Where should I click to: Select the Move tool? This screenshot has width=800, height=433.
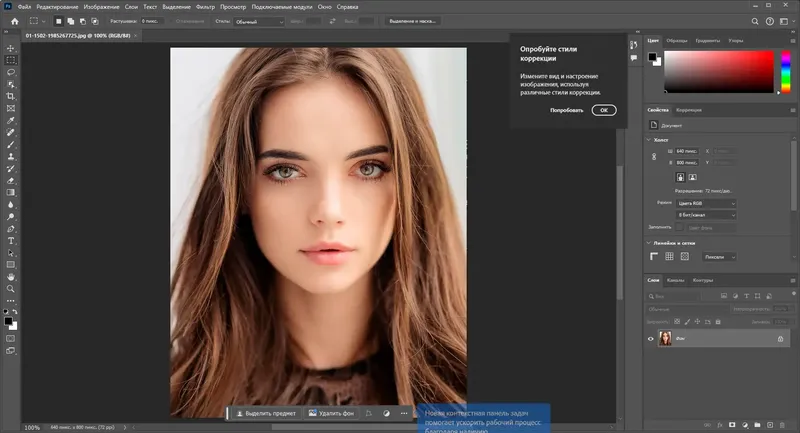tap(11, 47)
